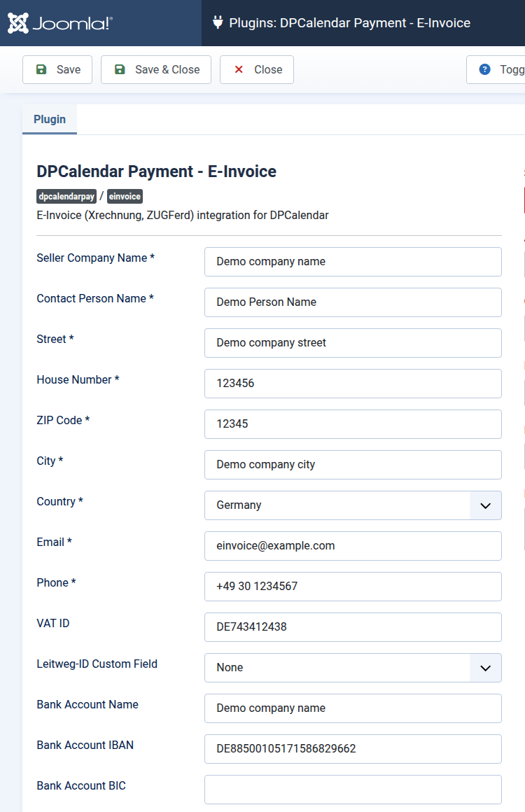
Task: Click the red X Close icon
Action: (239, 69)
